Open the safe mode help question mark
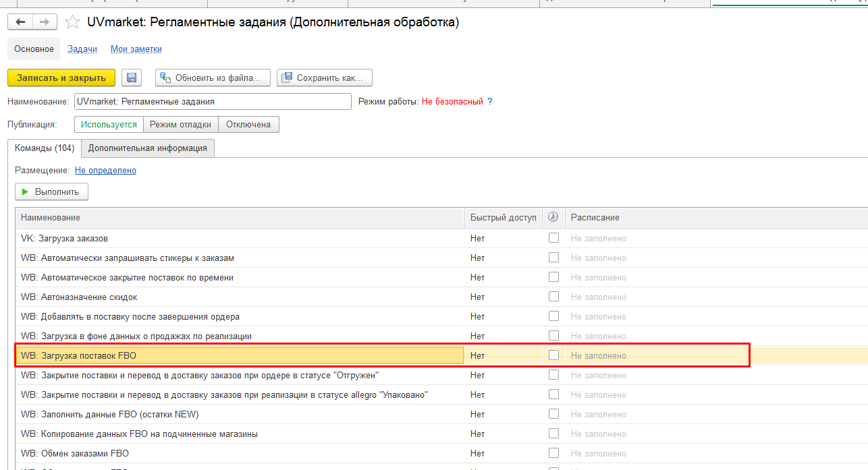 (x=490, y=101)
